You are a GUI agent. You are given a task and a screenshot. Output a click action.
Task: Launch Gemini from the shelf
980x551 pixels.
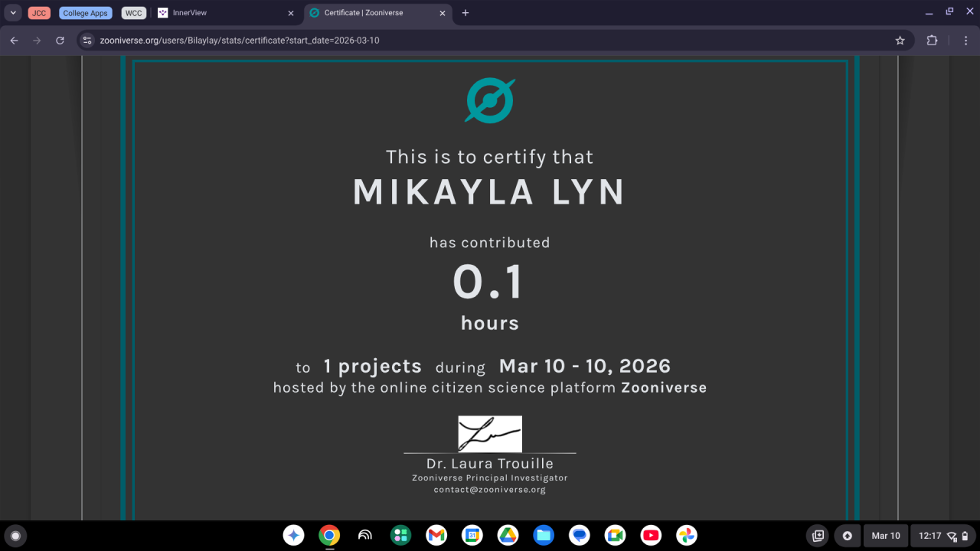[294, 536]
